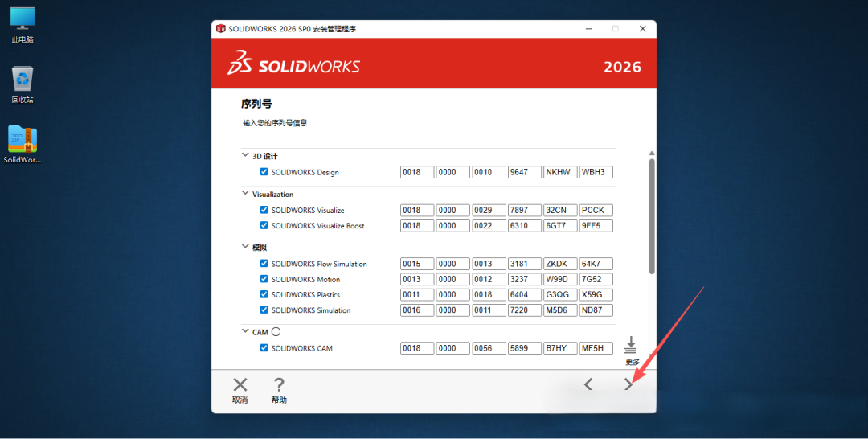Collapse the CAM section
Viewport: 868px width, 439px height.
(245, 331)
